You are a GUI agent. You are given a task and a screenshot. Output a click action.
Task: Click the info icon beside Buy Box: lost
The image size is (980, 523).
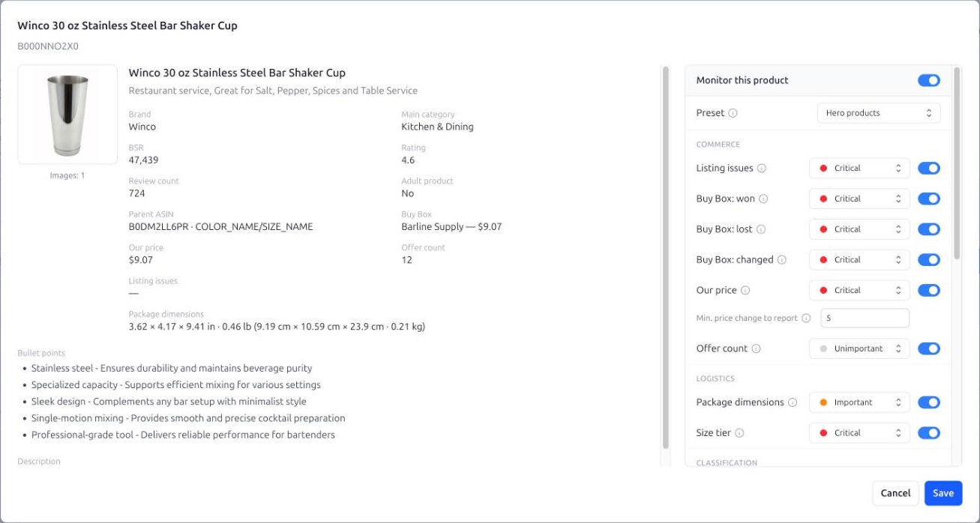pos(760,229)
